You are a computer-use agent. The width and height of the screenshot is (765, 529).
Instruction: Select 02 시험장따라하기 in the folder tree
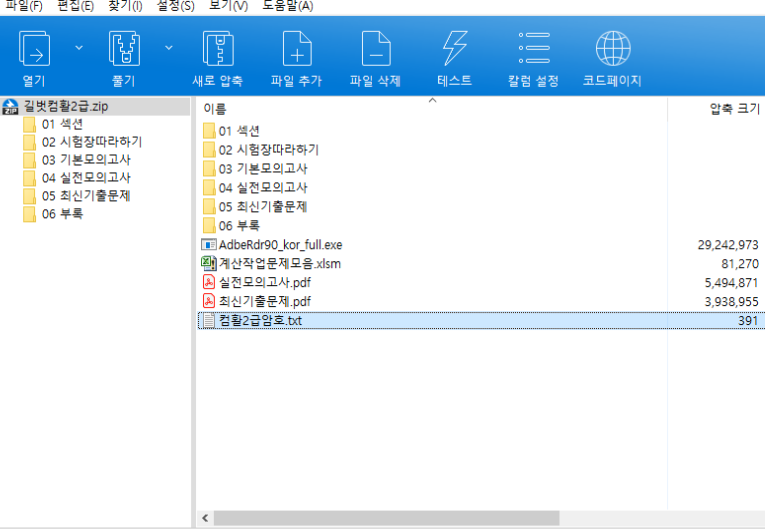pyautogui.click(x=92, y=142)
